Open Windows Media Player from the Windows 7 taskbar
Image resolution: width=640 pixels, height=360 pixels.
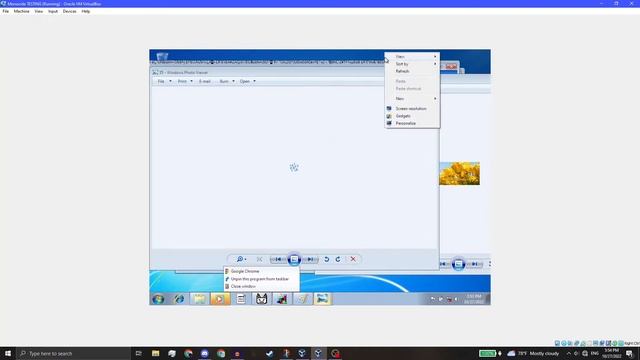click(220, 299)
